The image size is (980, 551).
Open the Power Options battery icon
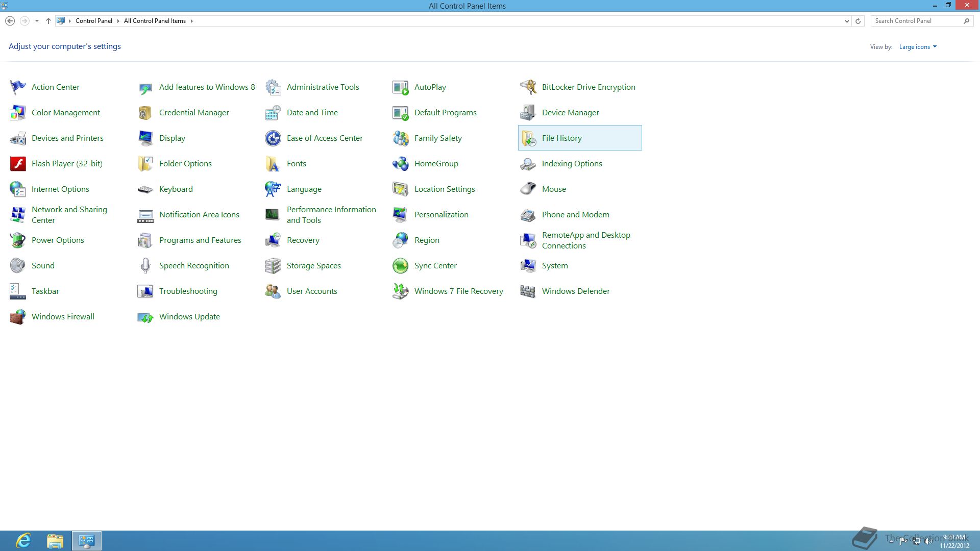click(x=18, y=240)
